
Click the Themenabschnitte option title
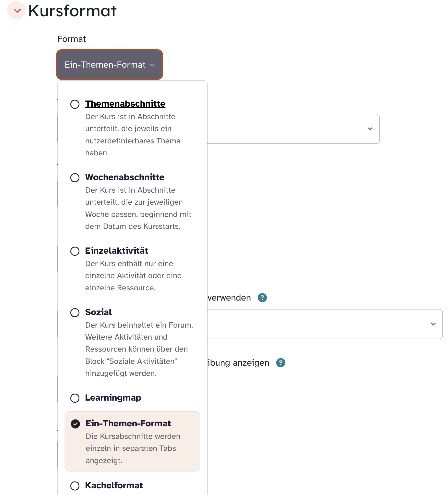pos(125,104)
